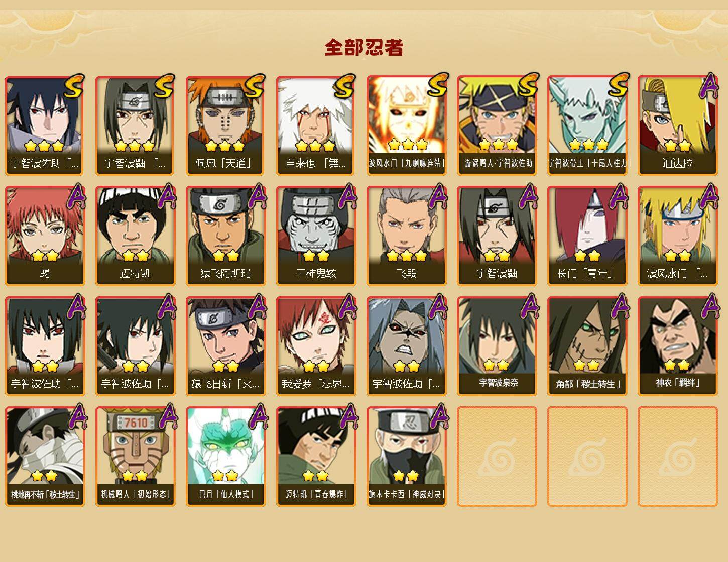Pick the 旗木卡卡西「神威对决」 card
The image size is (728, 562).
(x=406, y=457)
